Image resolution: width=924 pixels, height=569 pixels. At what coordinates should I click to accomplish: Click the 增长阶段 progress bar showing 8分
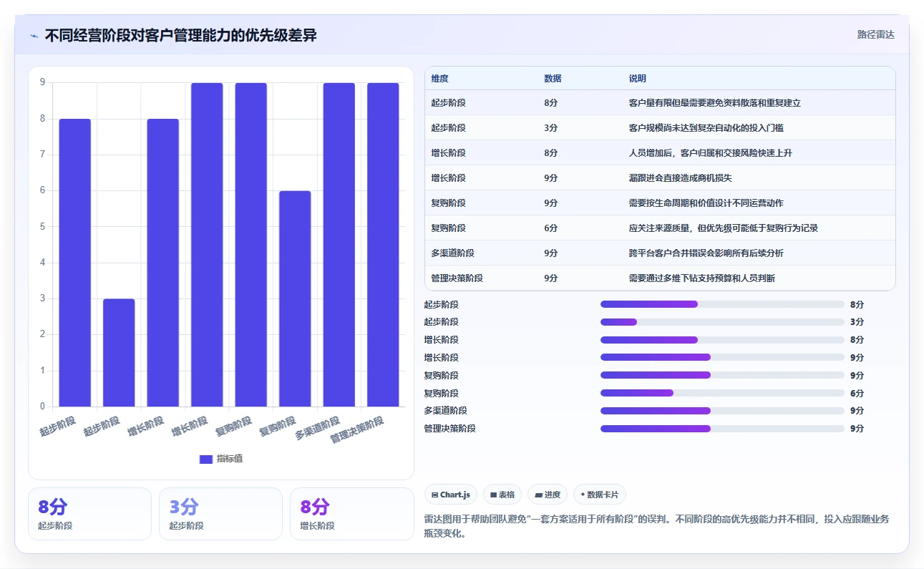click(722, 340)
